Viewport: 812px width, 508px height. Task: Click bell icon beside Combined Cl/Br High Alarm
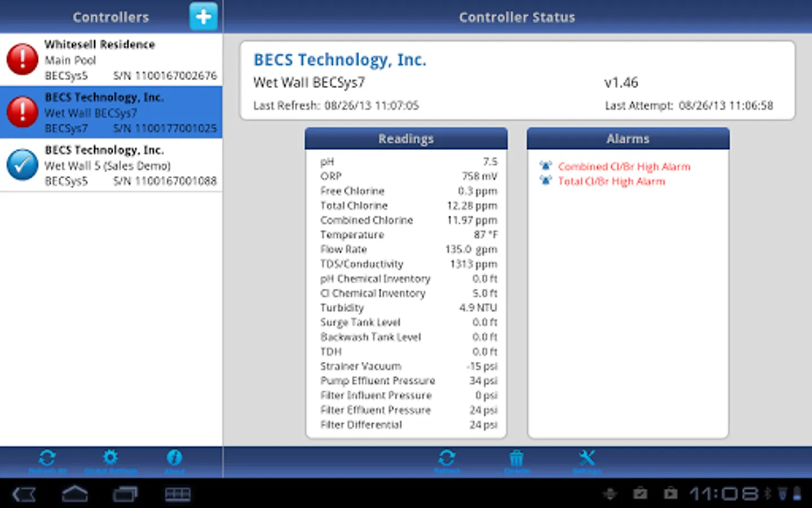tap(545, 166)
